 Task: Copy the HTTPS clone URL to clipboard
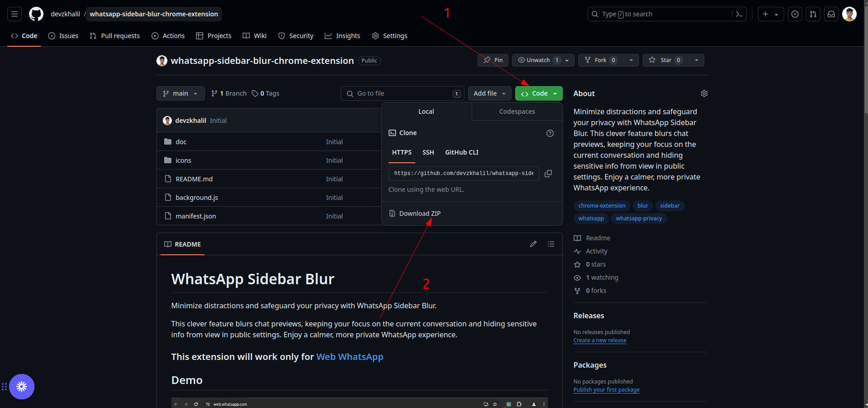(x=548, y=174)
